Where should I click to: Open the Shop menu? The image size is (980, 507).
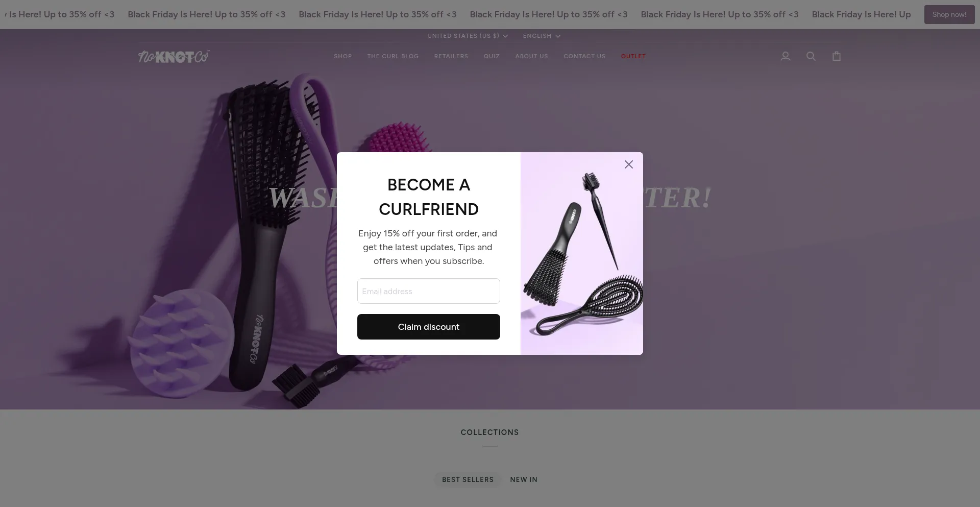(343, 56)
